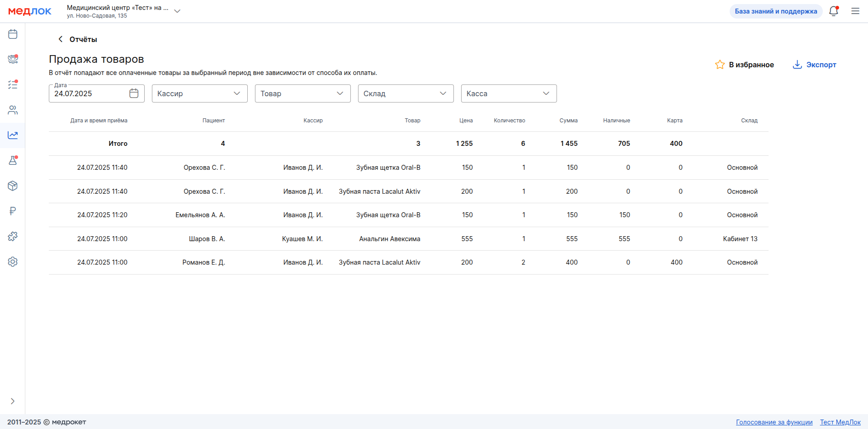Select patient Емельянов А. А.
Screen dimensions: 868x429
click(x=200, y=215)
